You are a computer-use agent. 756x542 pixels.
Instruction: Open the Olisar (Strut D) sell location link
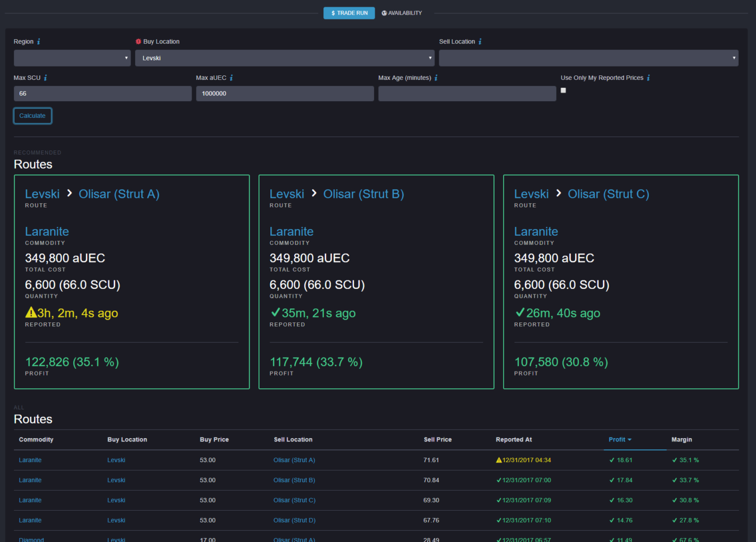[294, 520]
